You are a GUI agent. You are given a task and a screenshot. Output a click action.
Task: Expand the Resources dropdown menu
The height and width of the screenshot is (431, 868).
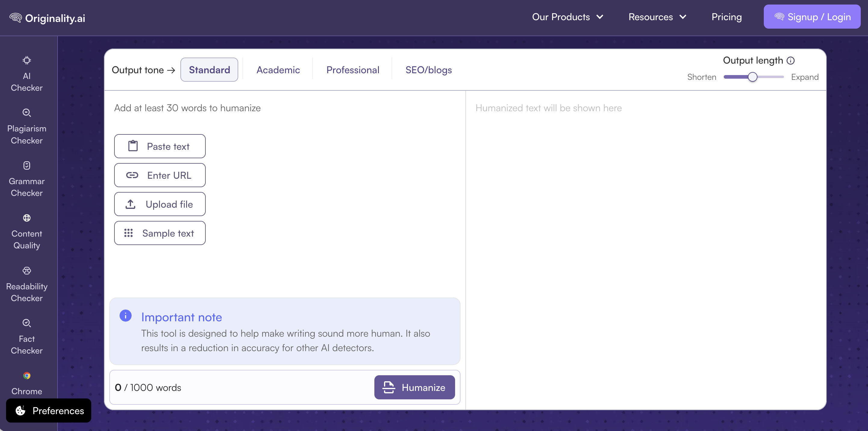657,17
